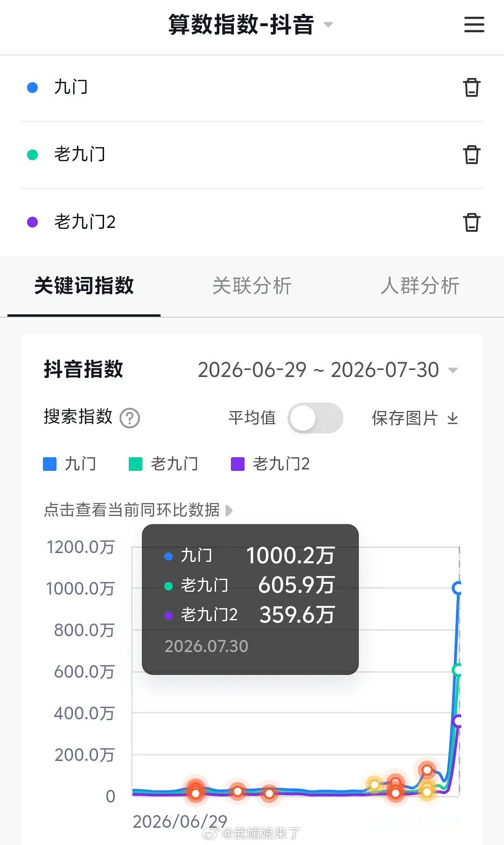Click the download arrow icon

point(453,419)
